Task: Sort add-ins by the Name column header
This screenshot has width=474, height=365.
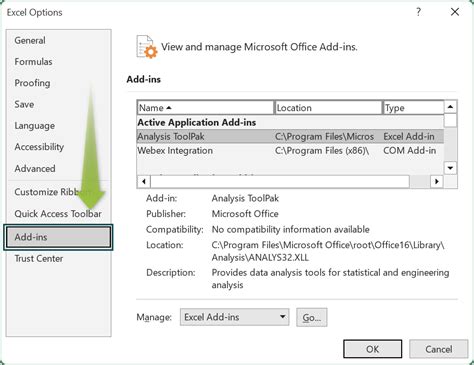Action: (x=205, y=108)
